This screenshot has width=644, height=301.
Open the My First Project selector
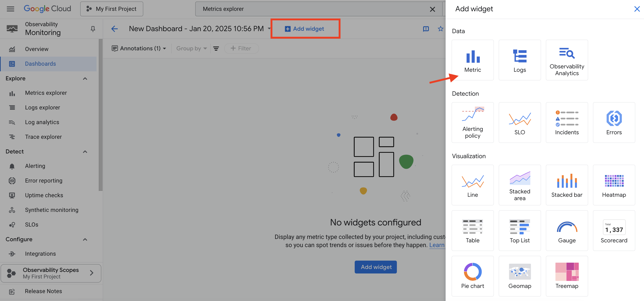click(x=111, y=9)
